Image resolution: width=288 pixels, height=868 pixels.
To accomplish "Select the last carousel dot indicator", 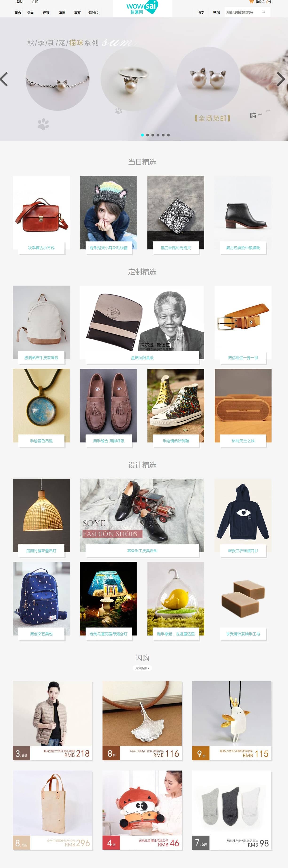I will (168, 135).
